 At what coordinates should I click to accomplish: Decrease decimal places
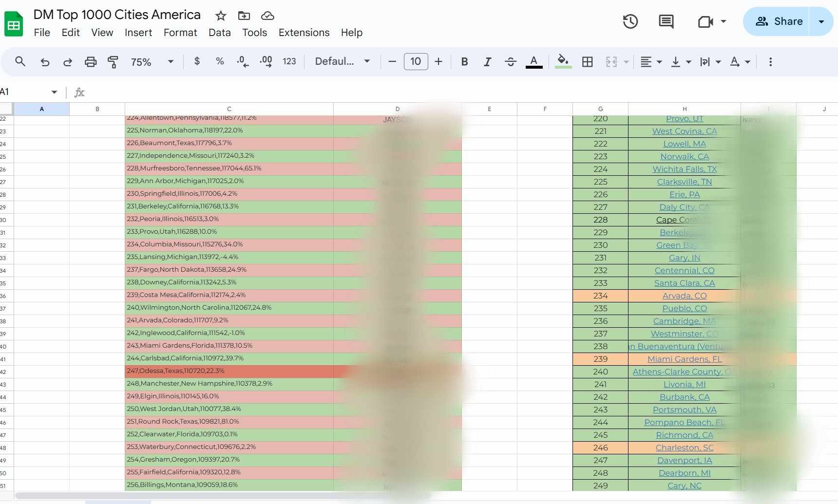(243, 61)
